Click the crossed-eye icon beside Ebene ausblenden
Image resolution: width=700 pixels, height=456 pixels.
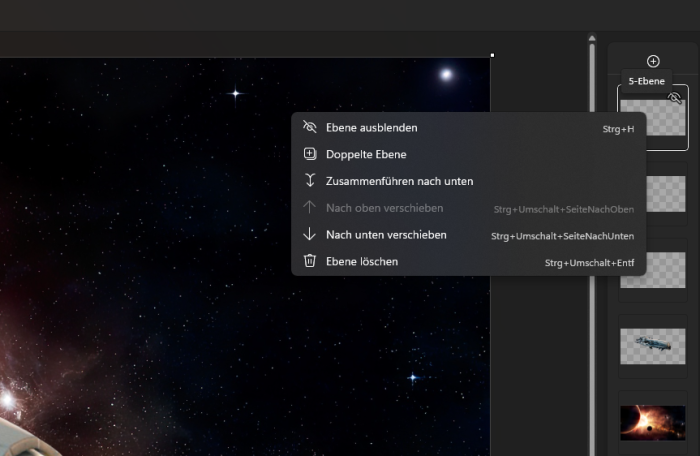coord(310,128)
